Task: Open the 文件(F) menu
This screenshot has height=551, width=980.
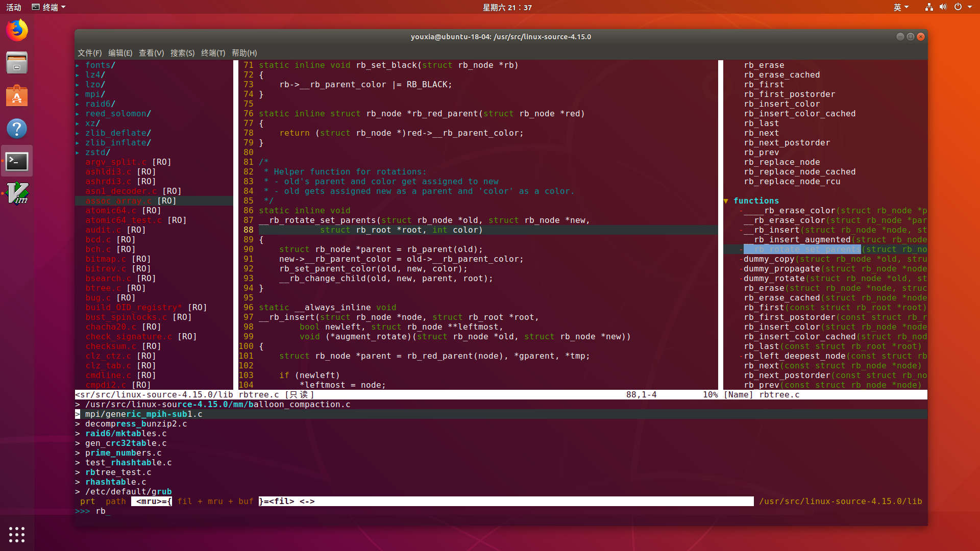Action: 89,53
